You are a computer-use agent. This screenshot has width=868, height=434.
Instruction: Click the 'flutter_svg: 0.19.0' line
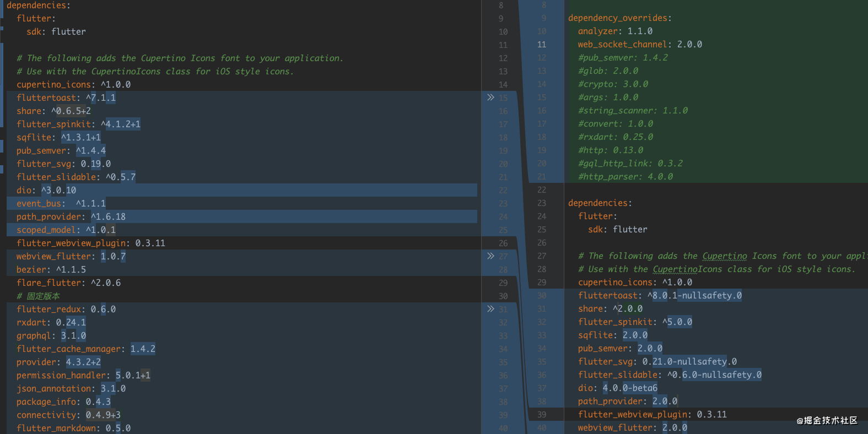tap(63, 164)
